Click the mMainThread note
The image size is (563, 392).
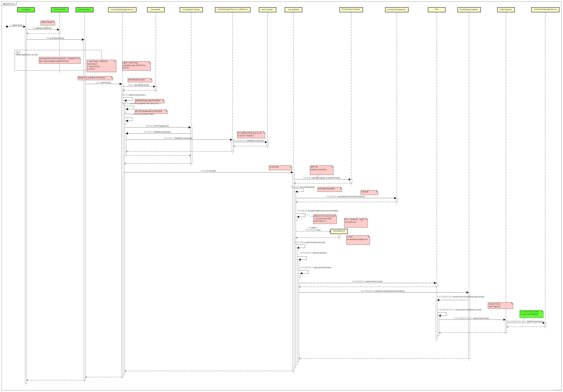click(47, 23)
